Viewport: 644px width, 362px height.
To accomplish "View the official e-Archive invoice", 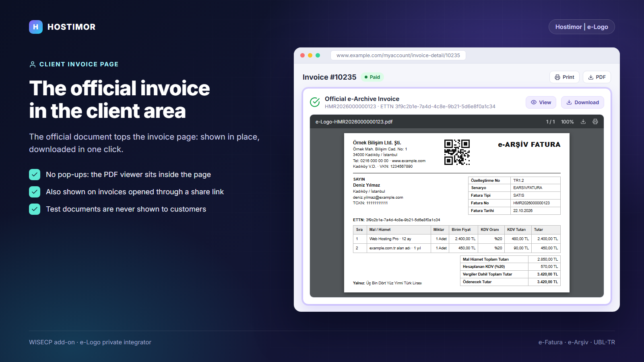I will [x=541, y=103].
